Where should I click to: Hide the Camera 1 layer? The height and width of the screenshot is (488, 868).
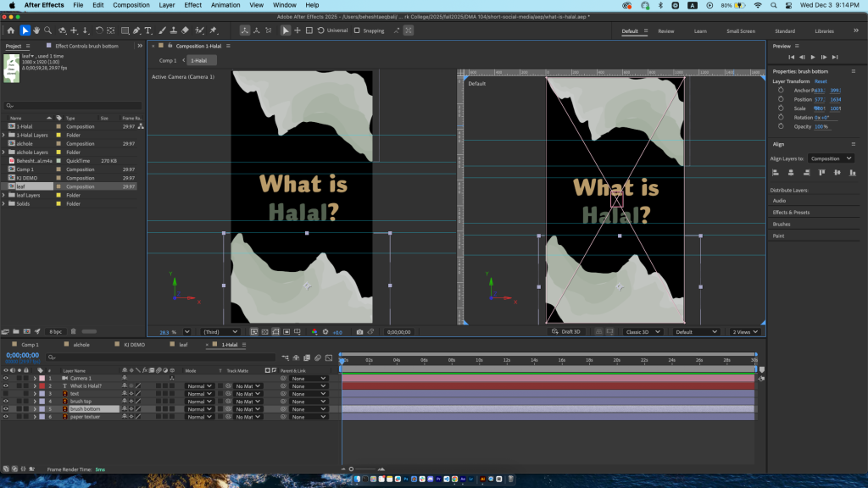[6, 378]
